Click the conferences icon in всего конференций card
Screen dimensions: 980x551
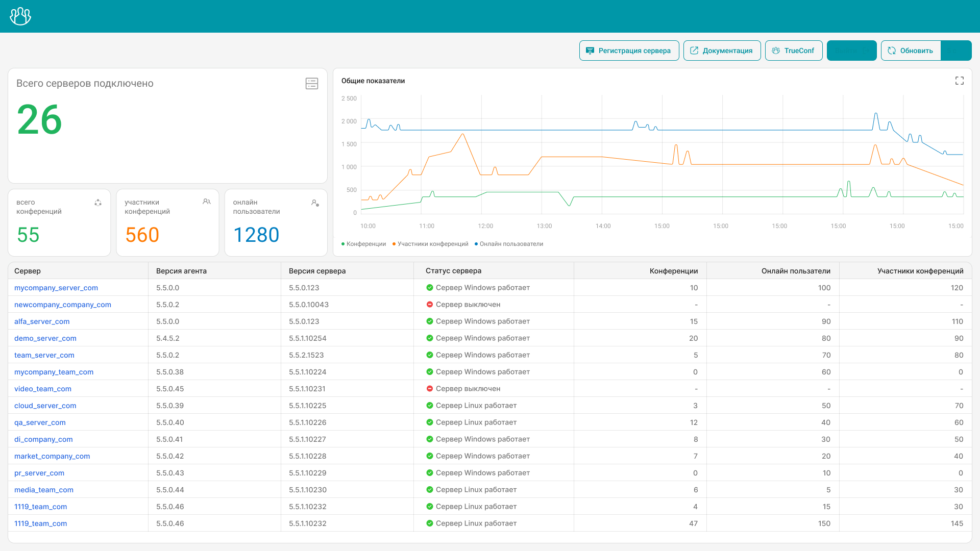tap(98, 203)
